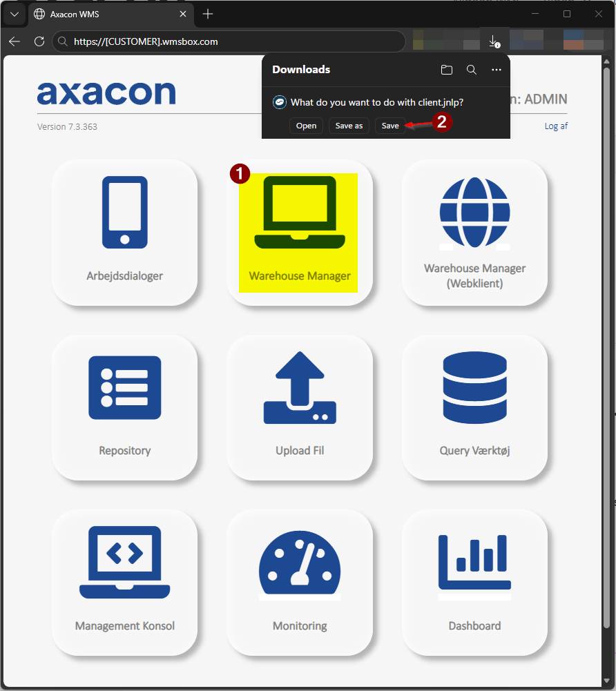Click the ADMIN user label
The height and width of the screenshot is (691, 616).
coord(546,99)
